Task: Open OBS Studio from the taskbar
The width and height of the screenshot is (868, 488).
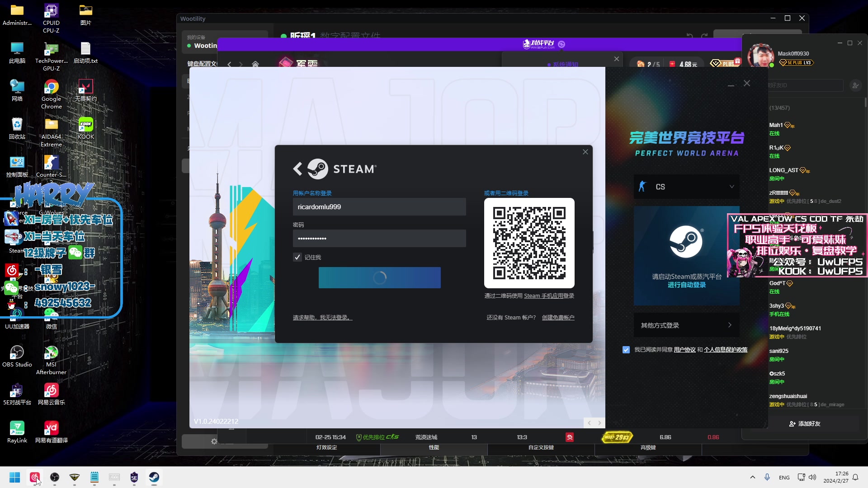Action: pos(55,477)
